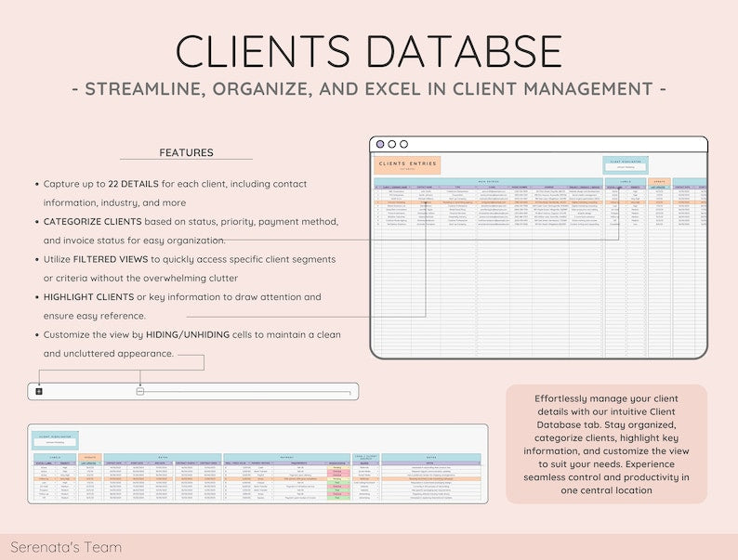The height and width of the screenshot is (560, 738).
Task: Open the Client Highlighter dropdown in the bottom sheet
Action: [55, 442]
